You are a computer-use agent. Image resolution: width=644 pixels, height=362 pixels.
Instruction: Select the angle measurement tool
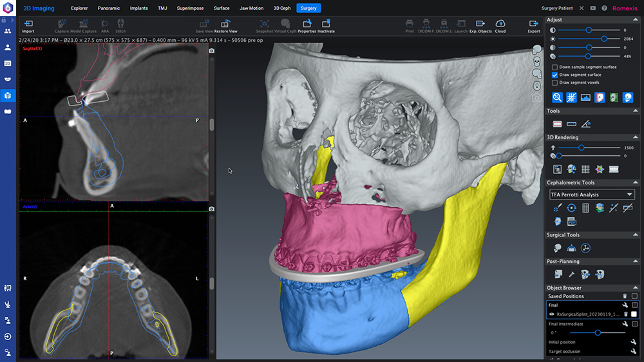[586, 124]
